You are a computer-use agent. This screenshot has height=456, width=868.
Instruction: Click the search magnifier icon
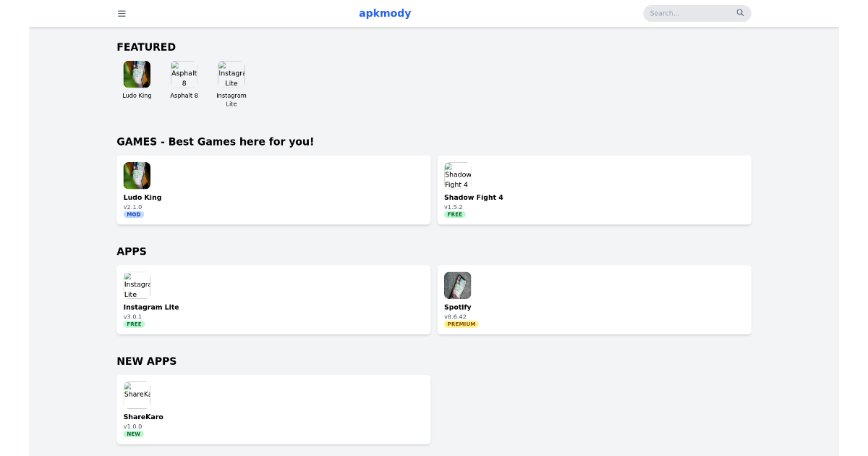click(x=740, y=13)
